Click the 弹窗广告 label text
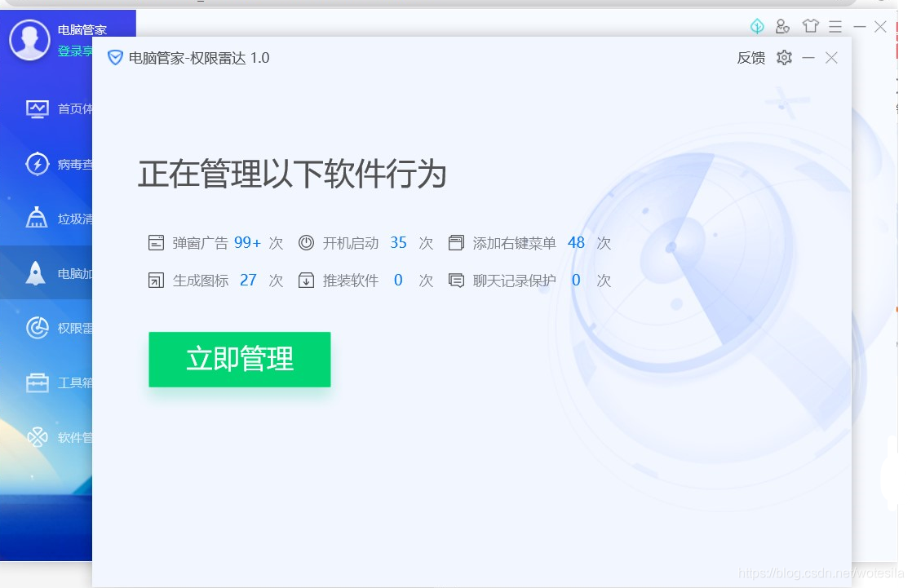Screen dimensions: 912x588 point(200,243)
